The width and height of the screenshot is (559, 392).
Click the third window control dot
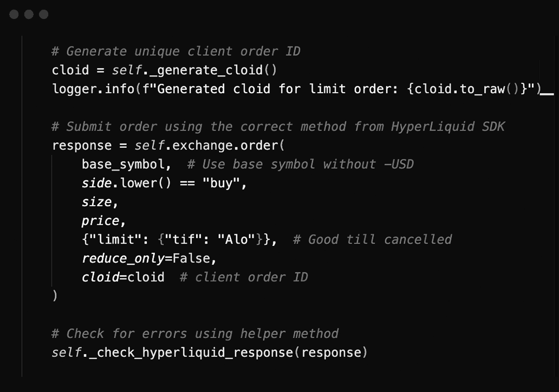(44, 15)
